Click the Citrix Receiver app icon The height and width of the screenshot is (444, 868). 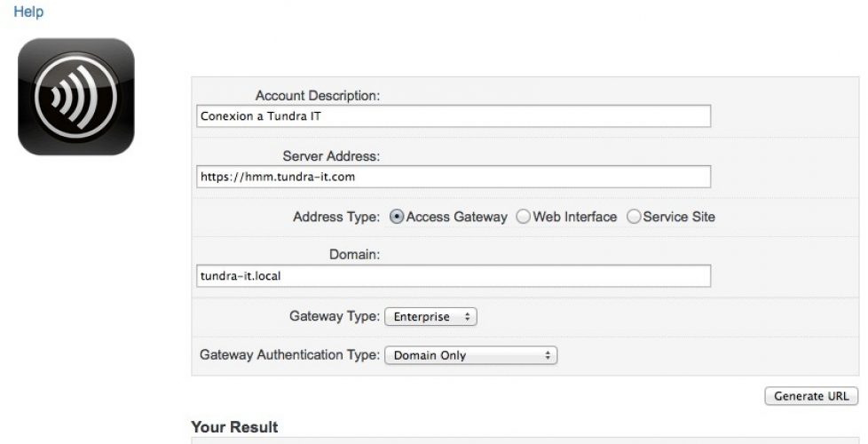[x=76, y=97]
